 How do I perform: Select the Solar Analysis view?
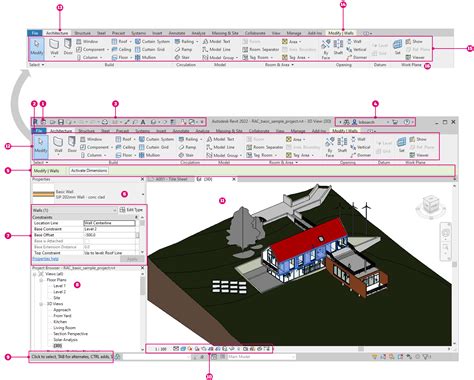(x=65, y=340)
